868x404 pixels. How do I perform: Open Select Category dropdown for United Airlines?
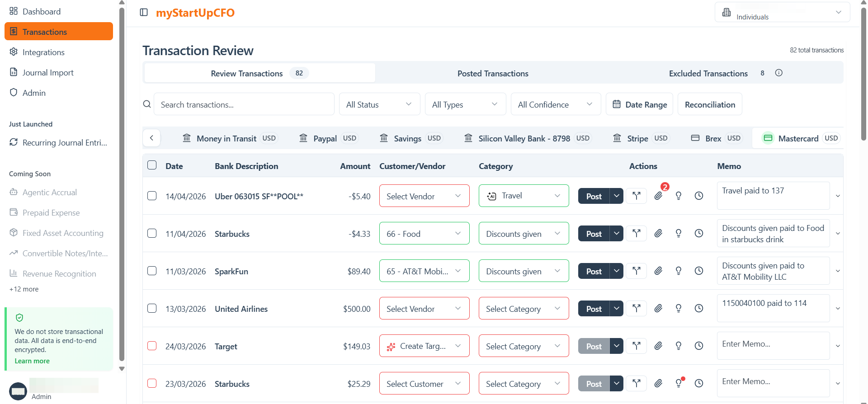[x=524, y=309]
